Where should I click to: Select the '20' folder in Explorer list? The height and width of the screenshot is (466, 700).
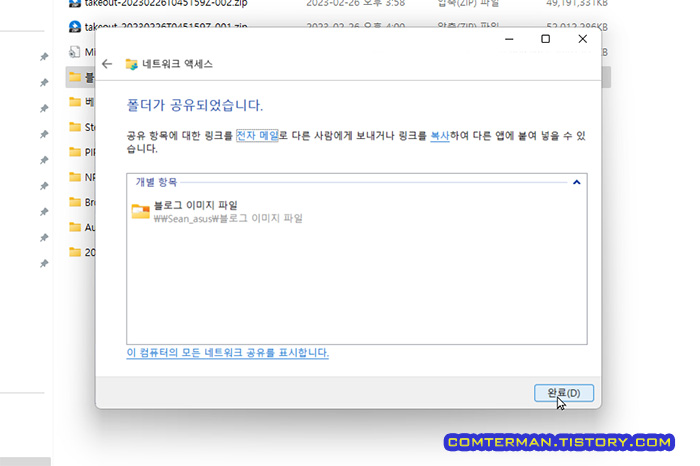82,252
